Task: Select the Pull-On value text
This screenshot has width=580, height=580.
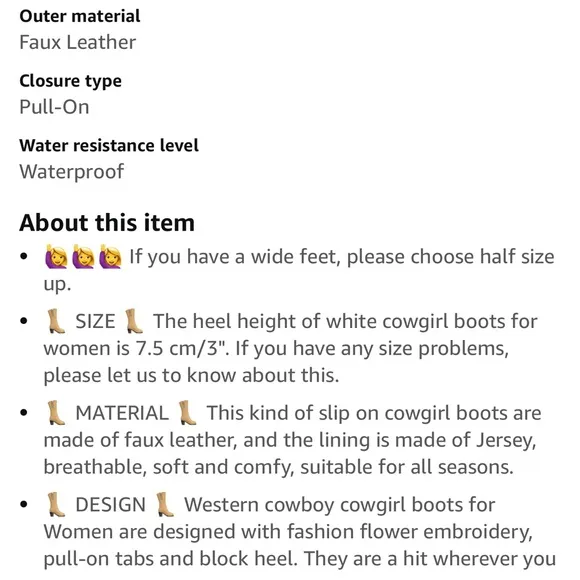Action: pyautogui.click(x=54, y=107)
